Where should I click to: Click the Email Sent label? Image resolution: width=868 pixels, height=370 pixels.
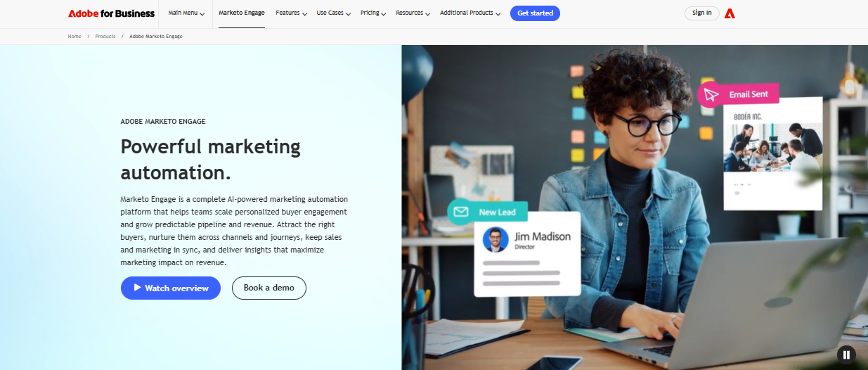coord(749,94)
